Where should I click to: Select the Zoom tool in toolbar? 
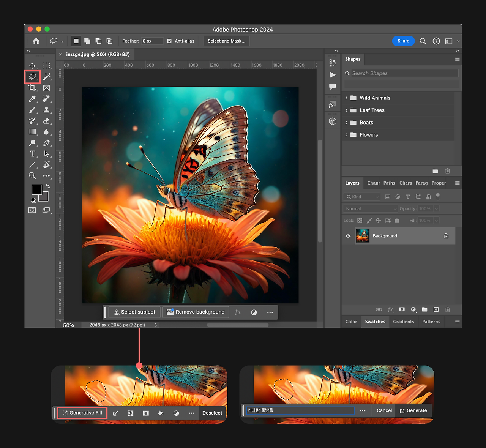click(x=32, y=175)
